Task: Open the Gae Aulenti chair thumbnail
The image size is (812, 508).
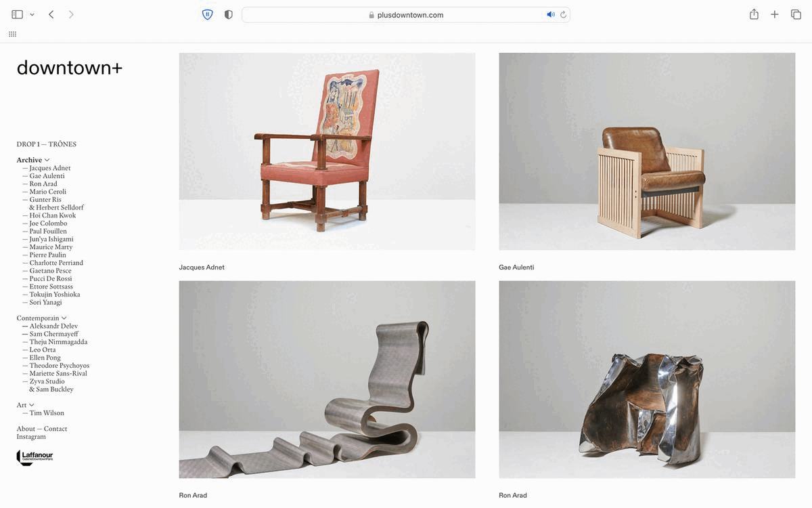Action: pos(647,152)
